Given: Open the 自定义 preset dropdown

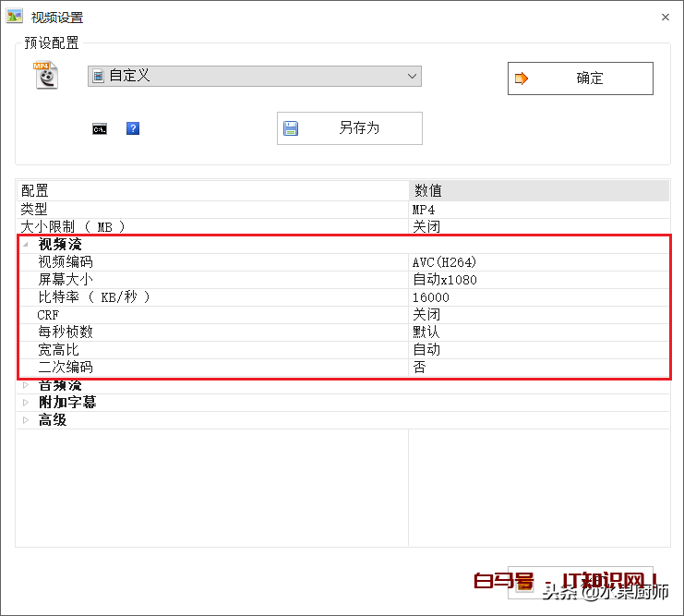Looking at the screenshot, I should [x=255, y=76].
